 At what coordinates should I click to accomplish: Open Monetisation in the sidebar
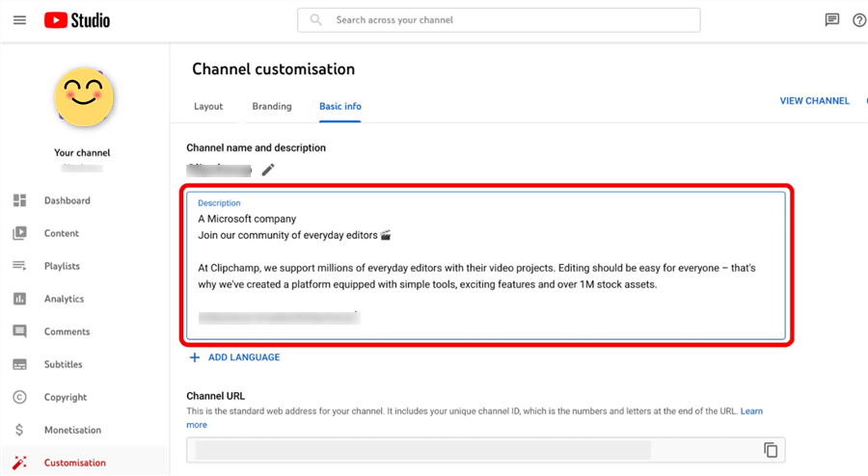coord(72,430)
